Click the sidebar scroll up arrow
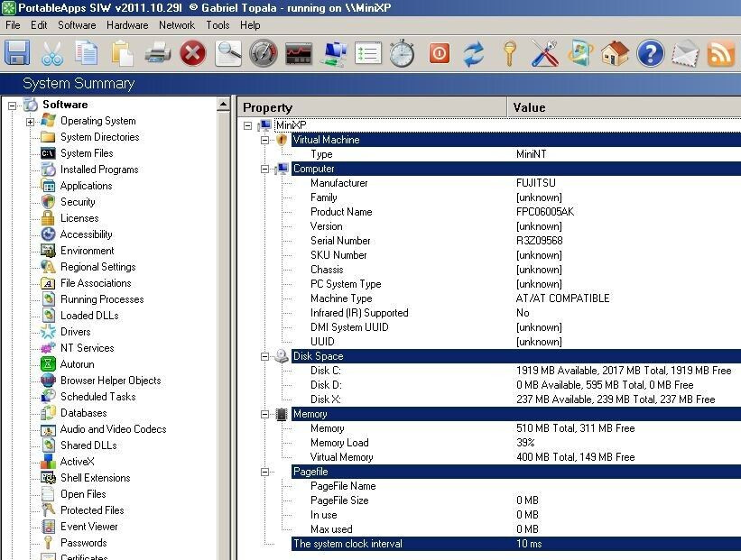This screenshot has height=560, width=741. pyautogui.click(x=224, y=105)
